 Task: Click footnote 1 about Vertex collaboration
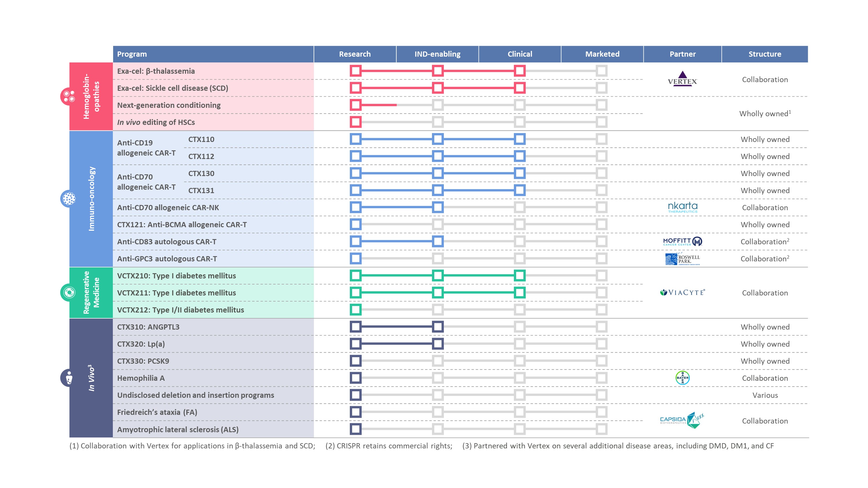tap(192, 446)
